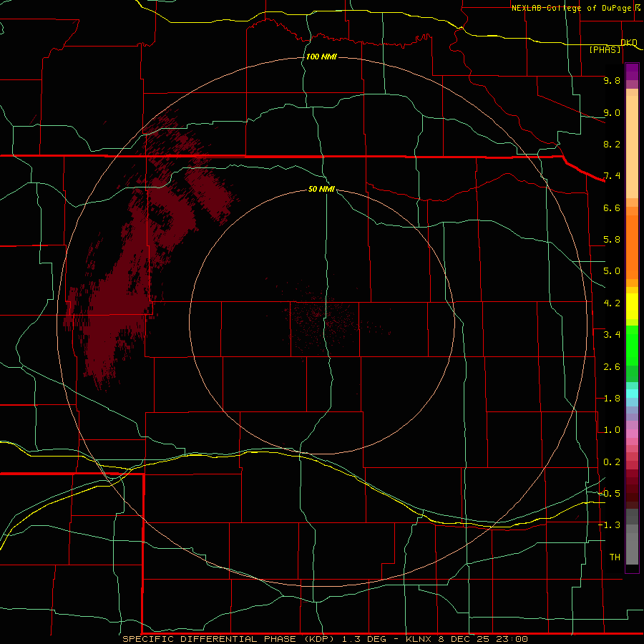Click the 1.0 scale value
This screenshot has height=644, width=644.
point(612,430)
